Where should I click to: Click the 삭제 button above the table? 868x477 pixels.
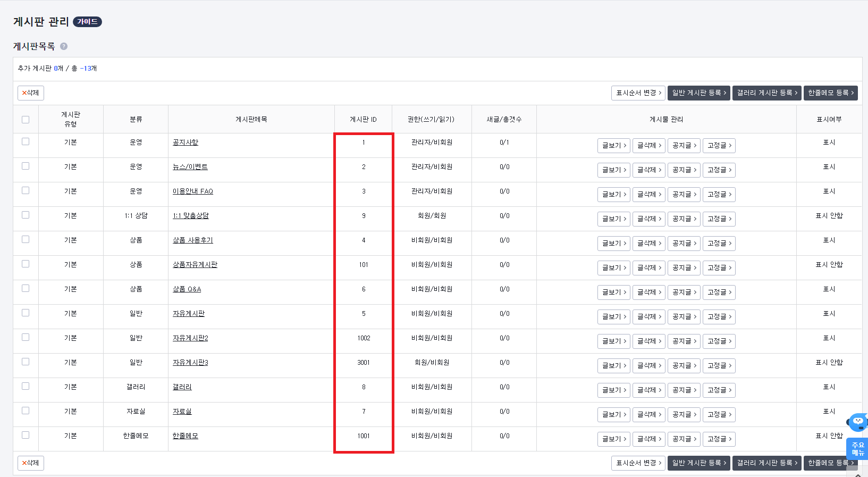point(31,93)
